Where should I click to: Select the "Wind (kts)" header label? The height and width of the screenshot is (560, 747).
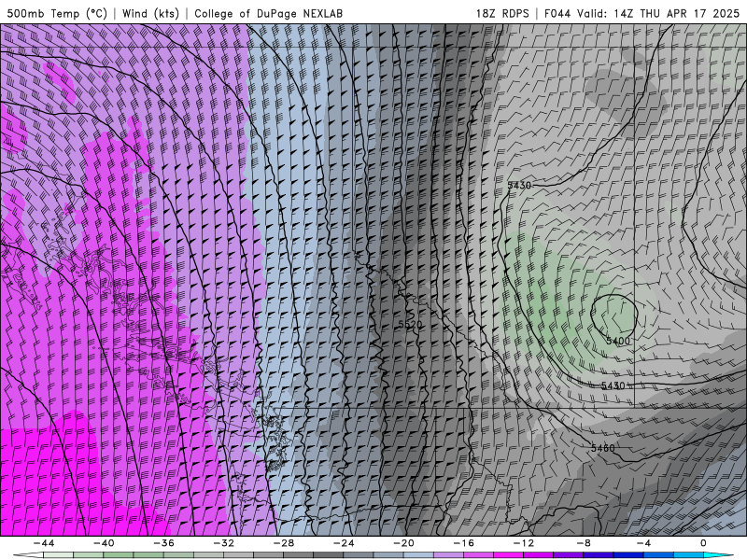pyautogui.click(x=150, y=13)
